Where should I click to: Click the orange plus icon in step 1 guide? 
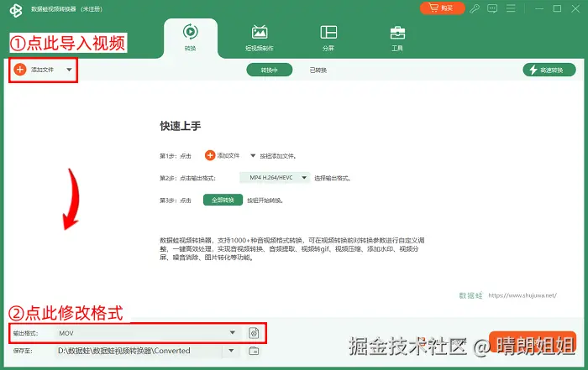210,155
